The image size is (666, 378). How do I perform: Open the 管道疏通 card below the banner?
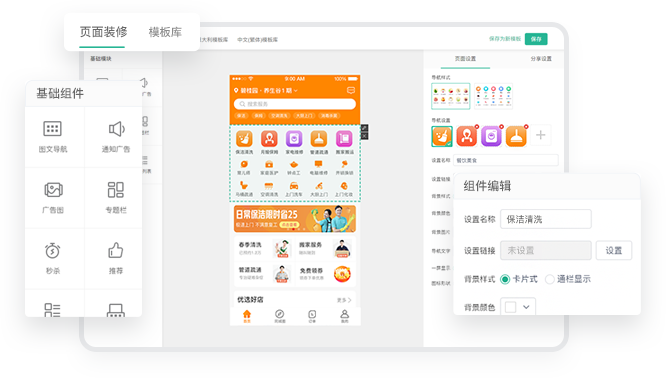[x=263, y=274]
